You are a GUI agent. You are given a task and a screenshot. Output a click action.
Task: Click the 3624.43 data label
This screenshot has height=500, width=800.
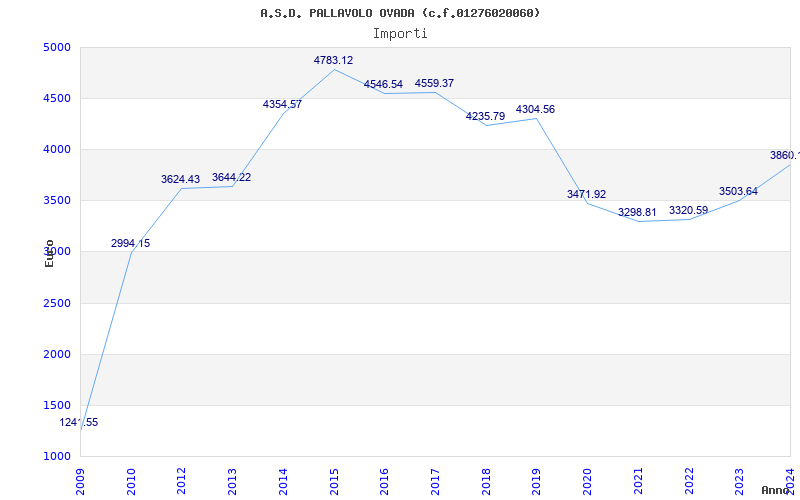pyautogui.click(x=181, y=179)
